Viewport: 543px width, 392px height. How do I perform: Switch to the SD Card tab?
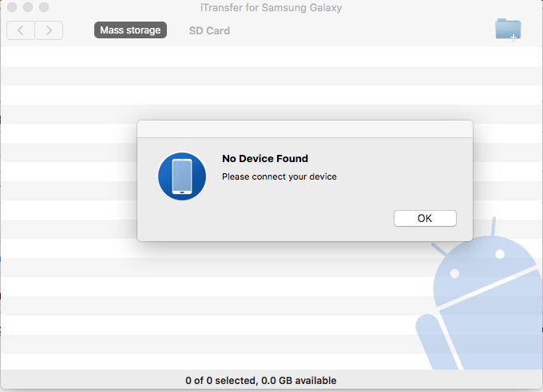click(209, 30)
